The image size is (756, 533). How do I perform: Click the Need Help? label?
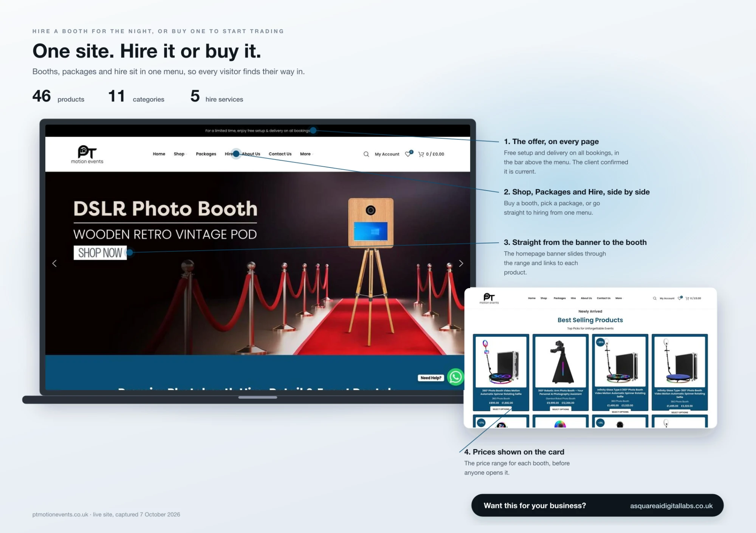pyautogui.click(x=431, y=378)
